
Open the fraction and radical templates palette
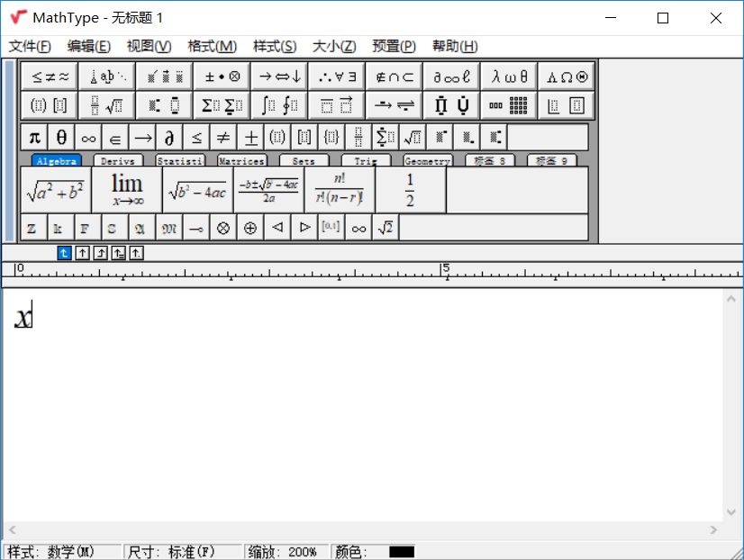tap(108, 104)
